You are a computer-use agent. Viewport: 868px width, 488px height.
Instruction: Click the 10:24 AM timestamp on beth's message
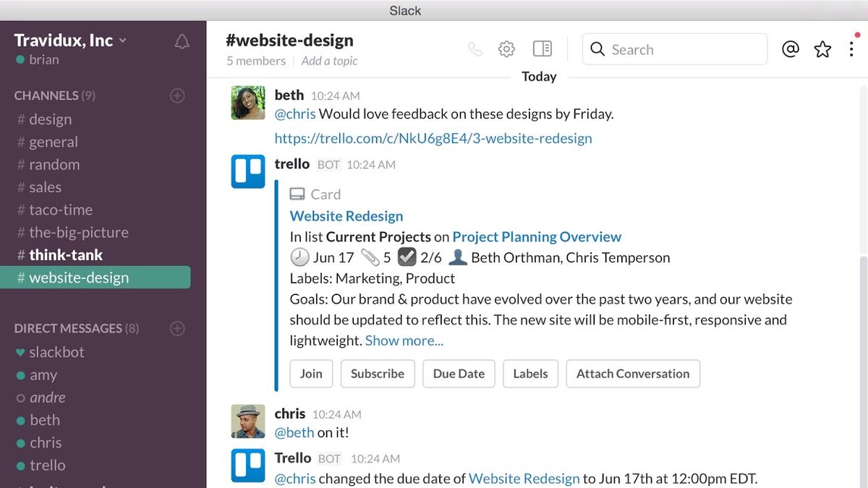pyautogui.click(x=335, y=95)
